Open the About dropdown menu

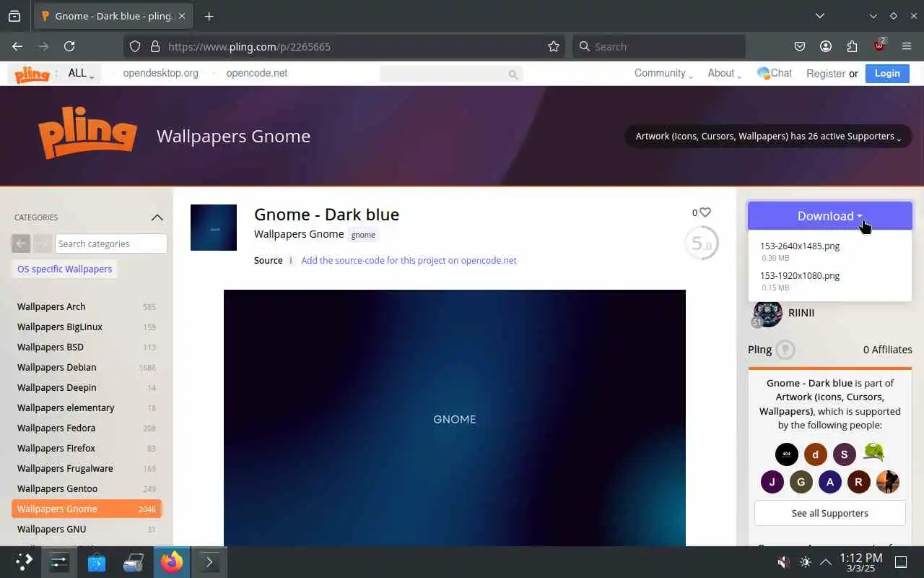(x=724, y=74)
